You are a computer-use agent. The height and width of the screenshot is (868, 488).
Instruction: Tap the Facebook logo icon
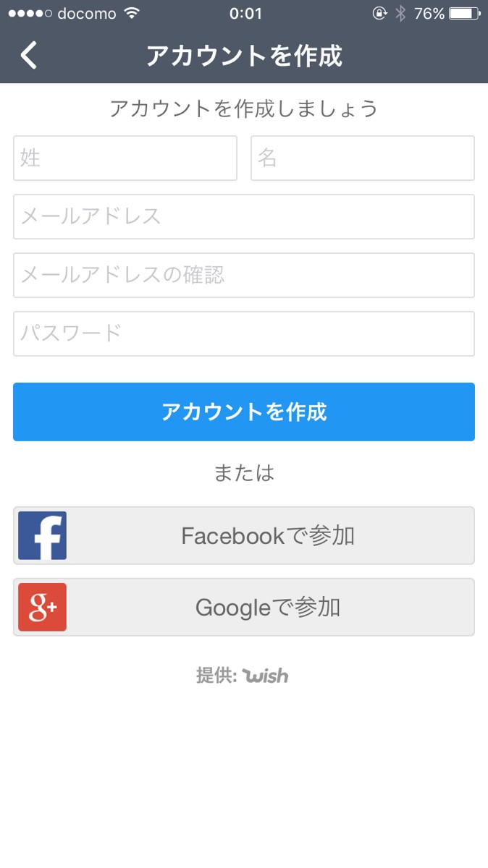coord(42,536)
